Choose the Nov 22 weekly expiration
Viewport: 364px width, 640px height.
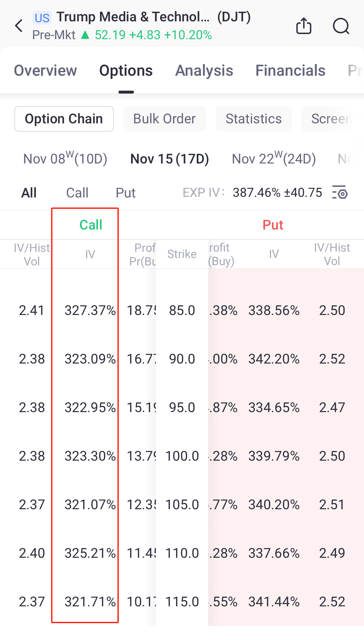point(274,159)
